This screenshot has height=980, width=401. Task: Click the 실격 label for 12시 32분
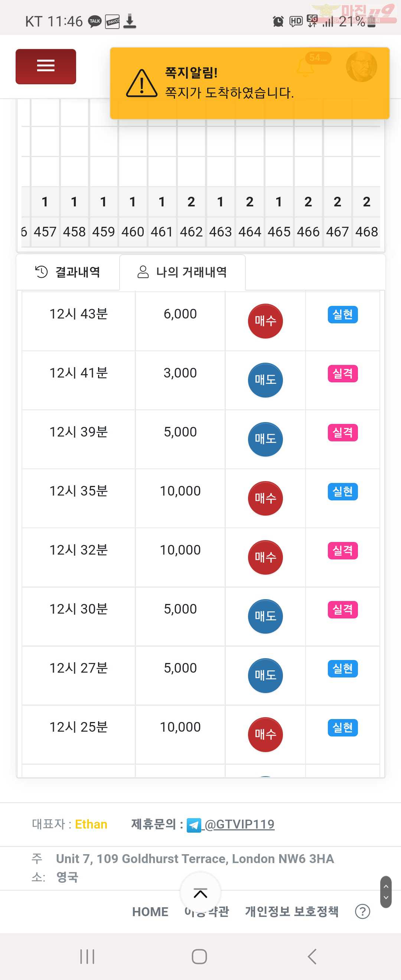343,551
